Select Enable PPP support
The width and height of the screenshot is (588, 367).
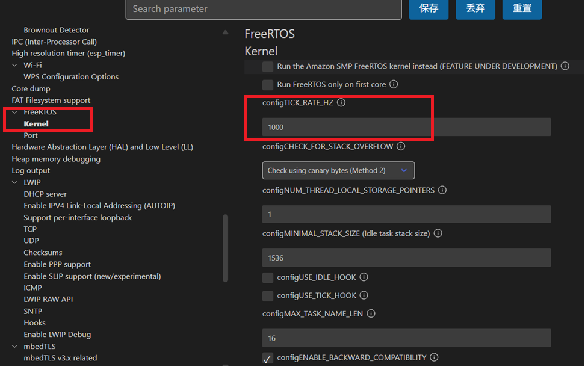tap(57, 264)
